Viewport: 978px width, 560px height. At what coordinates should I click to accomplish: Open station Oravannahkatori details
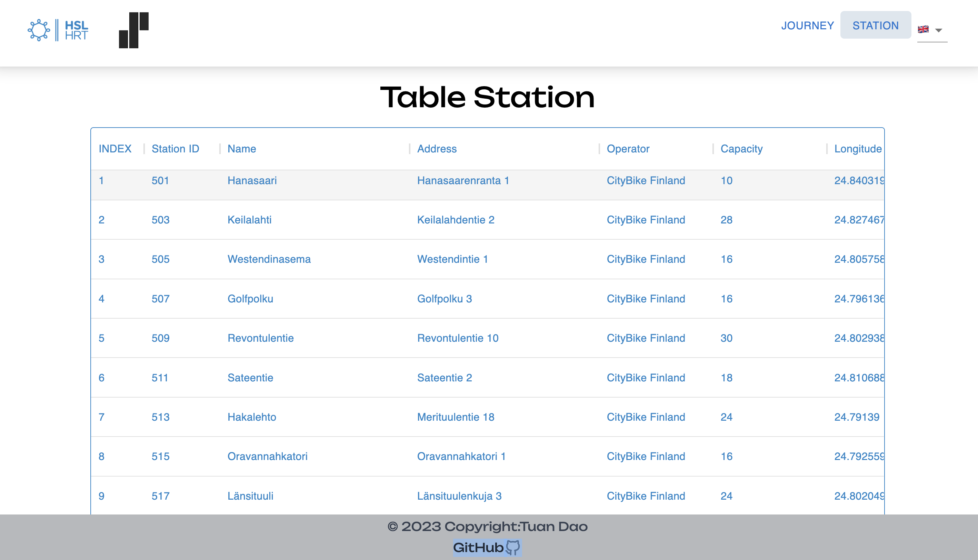(268, 456)
